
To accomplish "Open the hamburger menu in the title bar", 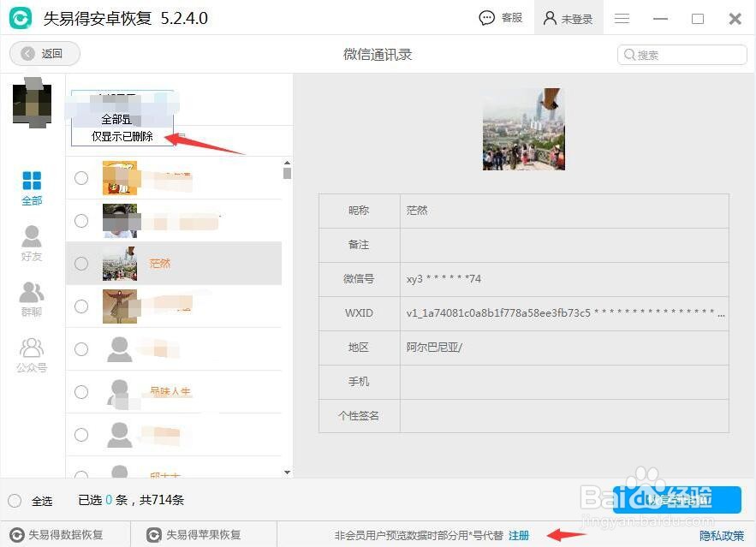I will click(622, 18).
